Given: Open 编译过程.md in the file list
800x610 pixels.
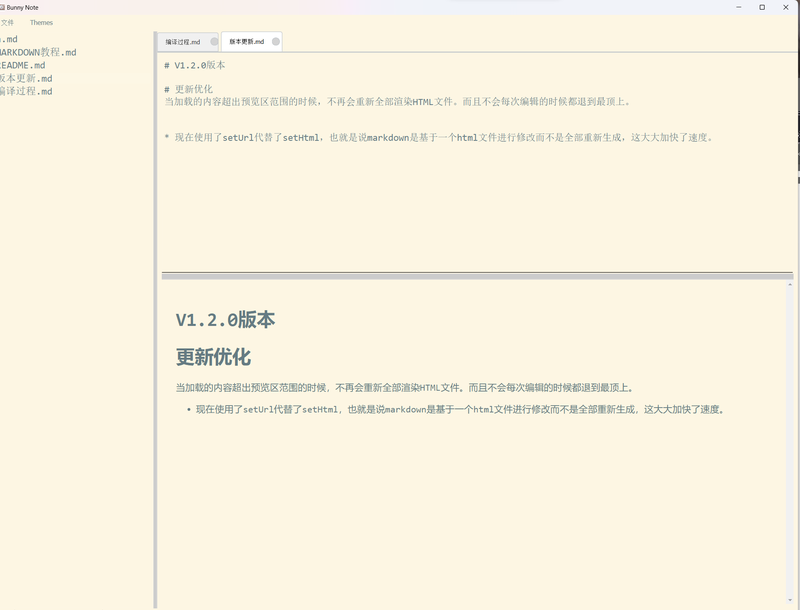Looking at the screenshot, I should coord(26,91).
